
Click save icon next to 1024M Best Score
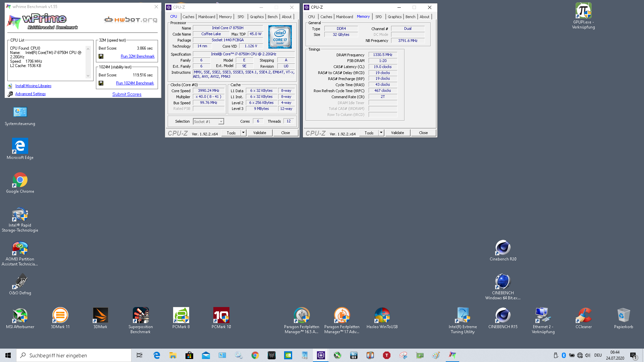(x=101, y=83)
